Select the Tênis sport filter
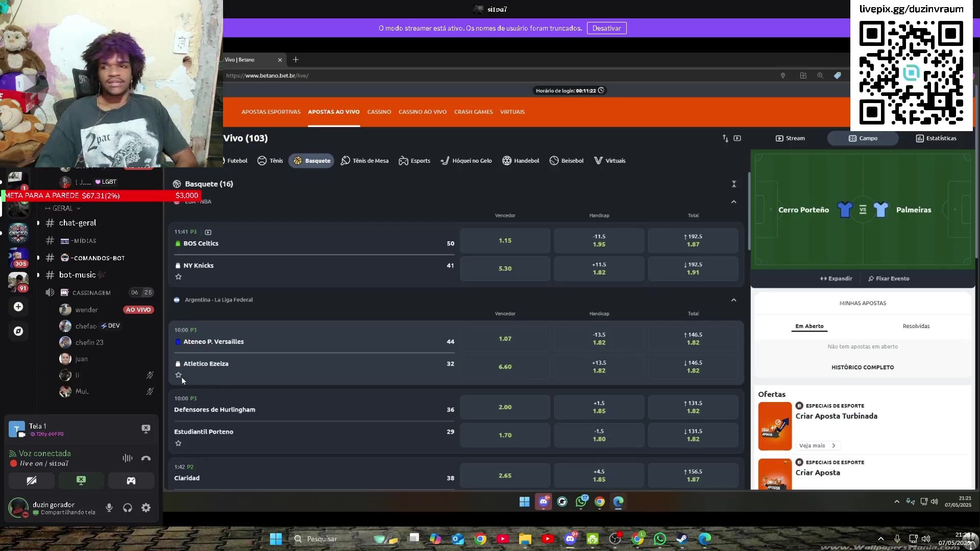This screenshot has height=551, width=980. pos(270,161)
